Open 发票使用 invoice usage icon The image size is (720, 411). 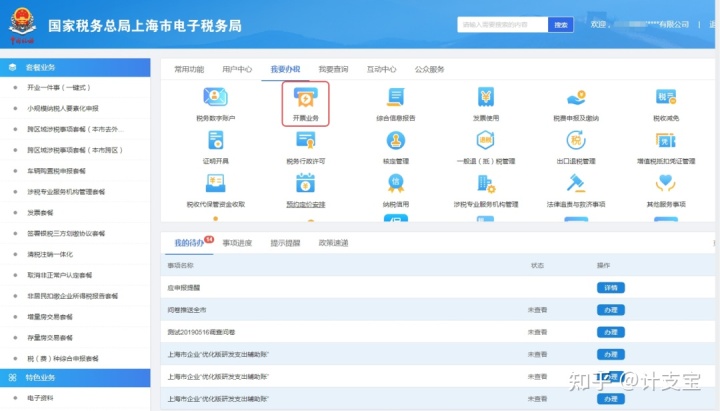coord(486,98)
